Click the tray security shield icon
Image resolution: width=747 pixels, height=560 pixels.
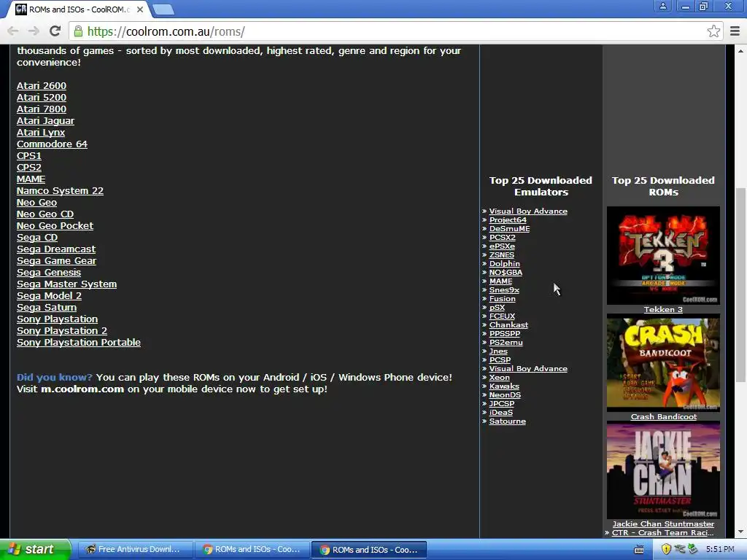666,549
